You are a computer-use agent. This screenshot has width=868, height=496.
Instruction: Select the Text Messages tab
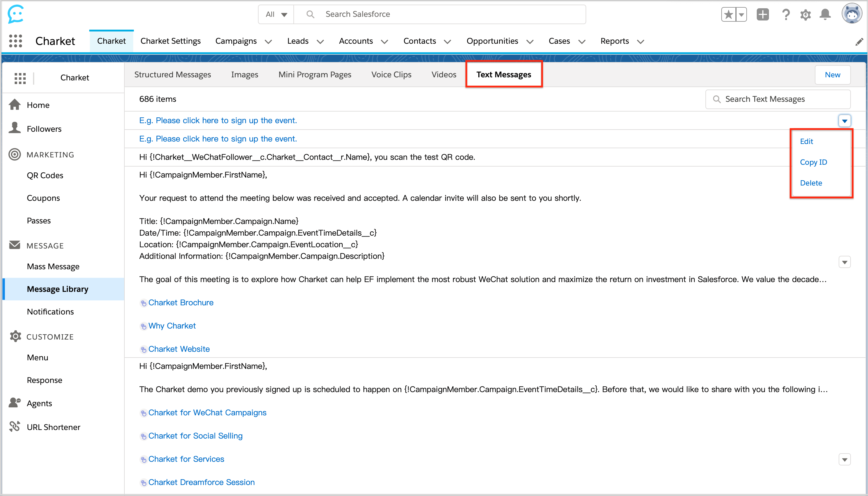point(503,75)
